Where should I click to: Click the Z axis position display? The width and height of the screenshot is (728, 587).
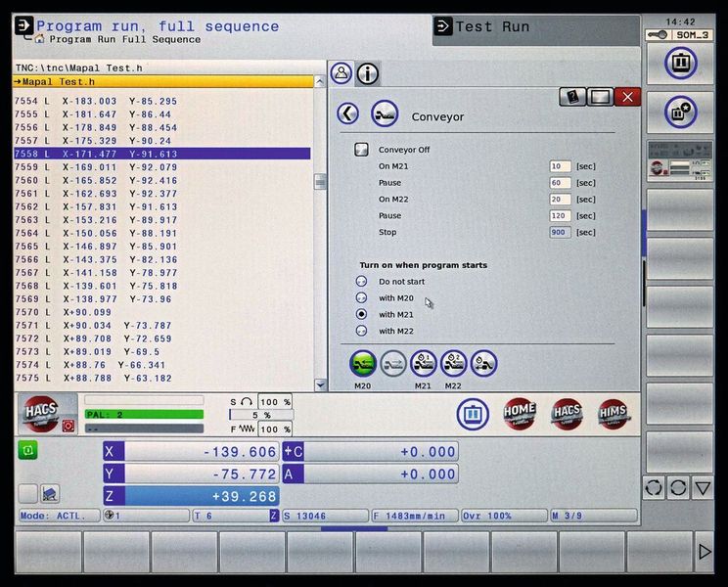191,497
